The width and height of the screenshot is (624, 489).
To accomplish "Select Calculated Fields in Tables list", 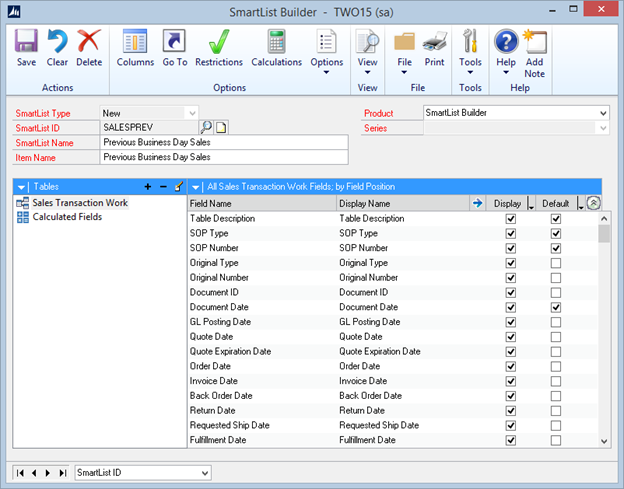I will tap(67, 217).
